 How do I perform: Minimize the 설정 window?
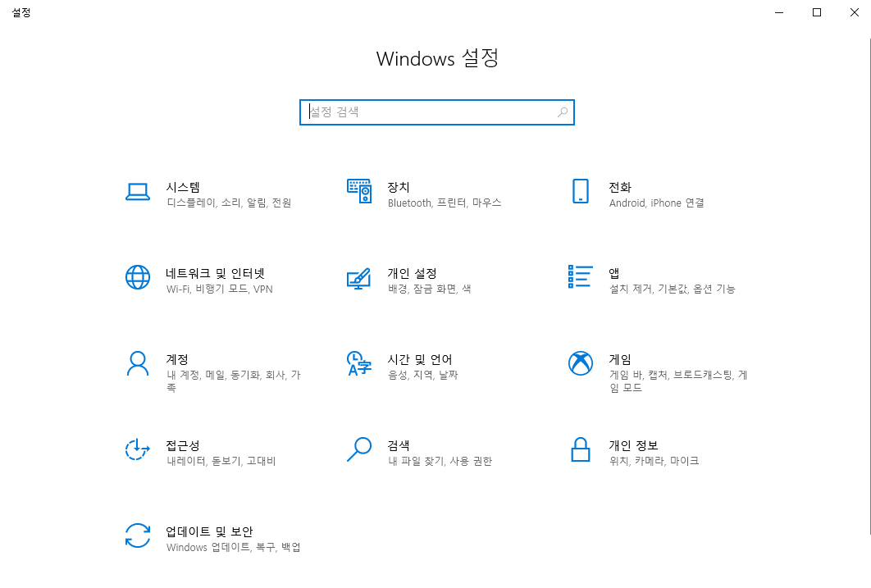coord(779,12)
